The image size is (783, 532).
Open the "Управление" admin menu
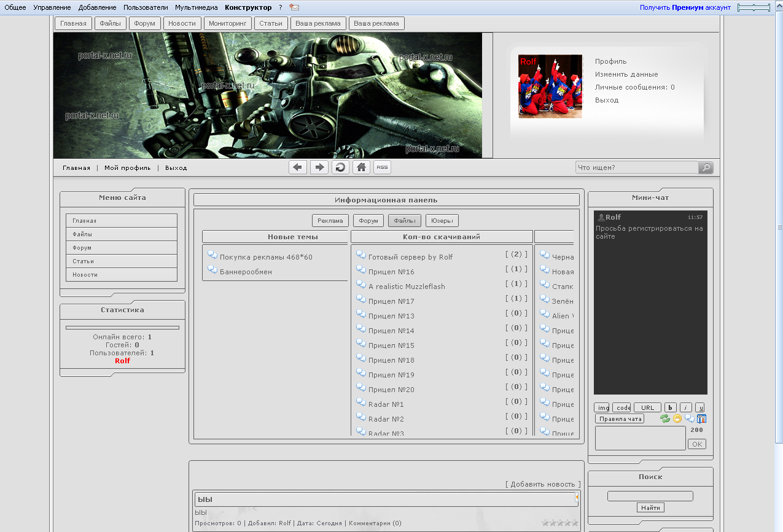pos(53,7)
